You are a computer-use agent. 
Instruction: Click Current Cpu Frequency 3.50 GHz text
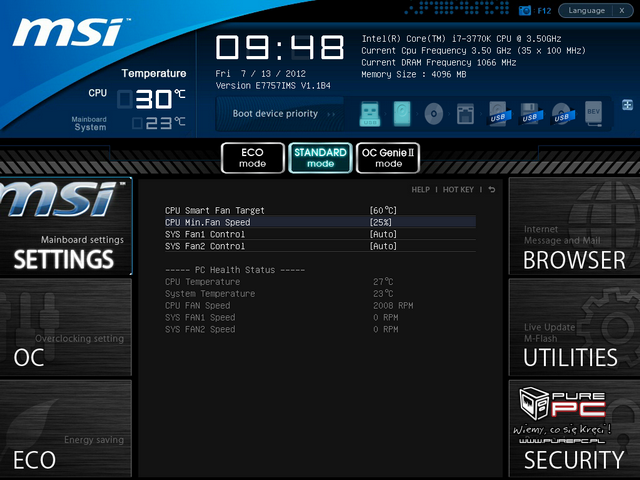pos(473,51)
